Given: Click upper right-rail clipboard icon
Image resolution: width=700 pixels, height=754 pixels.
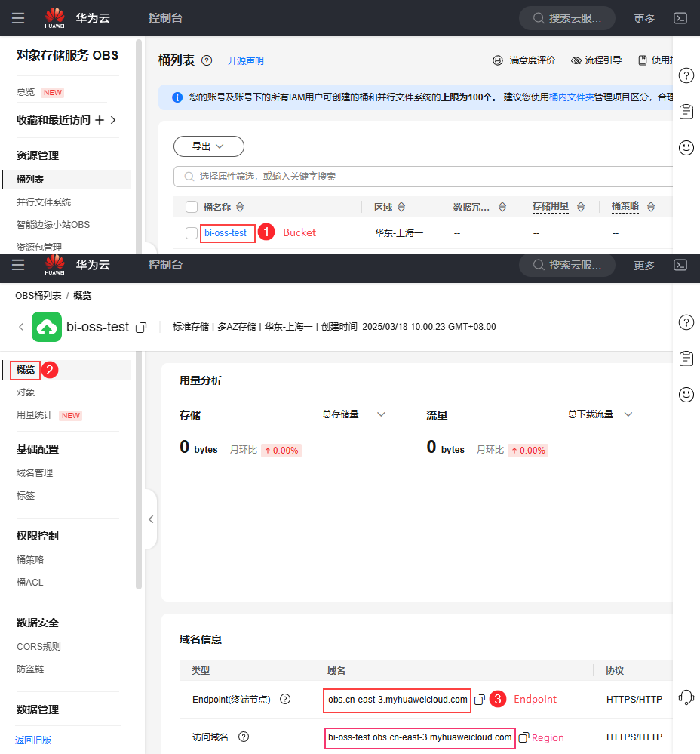Looking at the screenshot, I should 686,112.
